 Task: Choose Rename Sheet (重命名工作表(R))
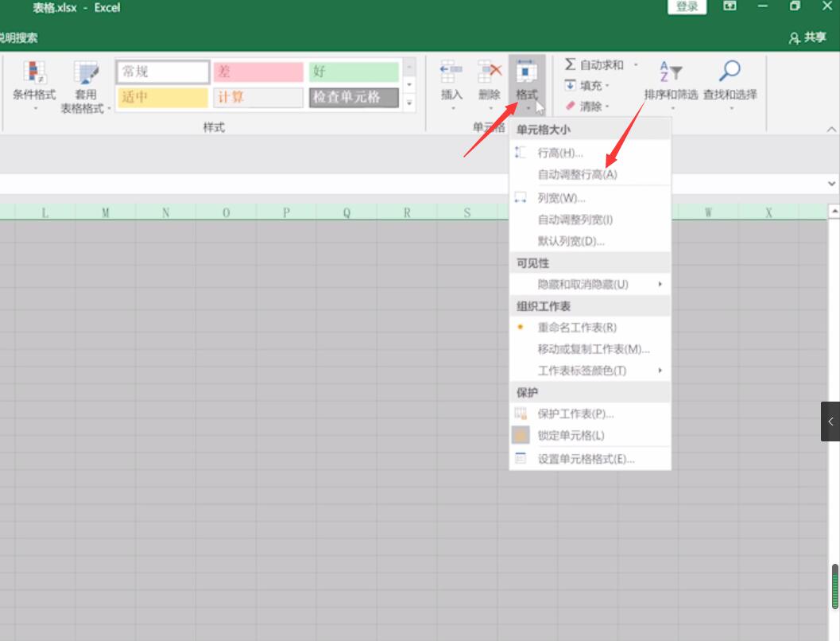click(x=590, y=328)
